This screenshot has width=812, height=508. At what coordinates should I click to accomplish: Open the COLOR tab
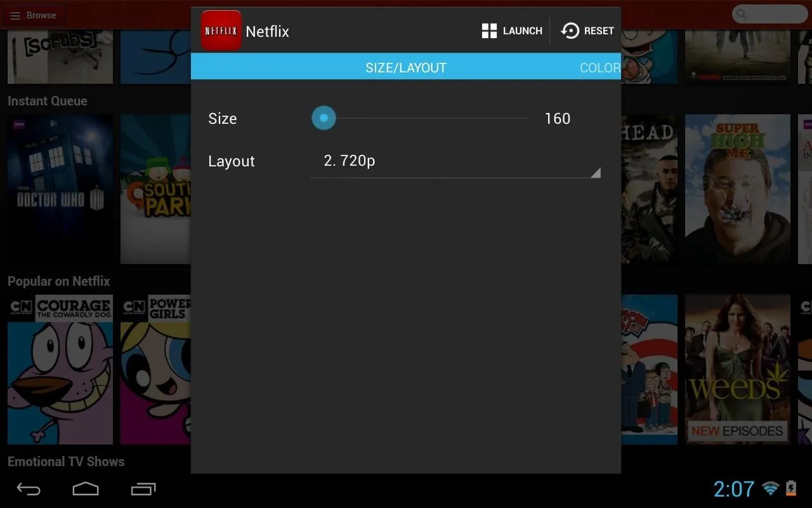(x=600, y=67)
